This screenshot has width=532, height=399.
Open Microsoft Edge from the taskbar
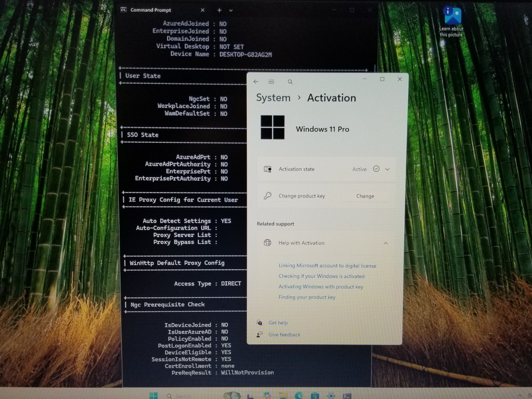click(299, 396)
